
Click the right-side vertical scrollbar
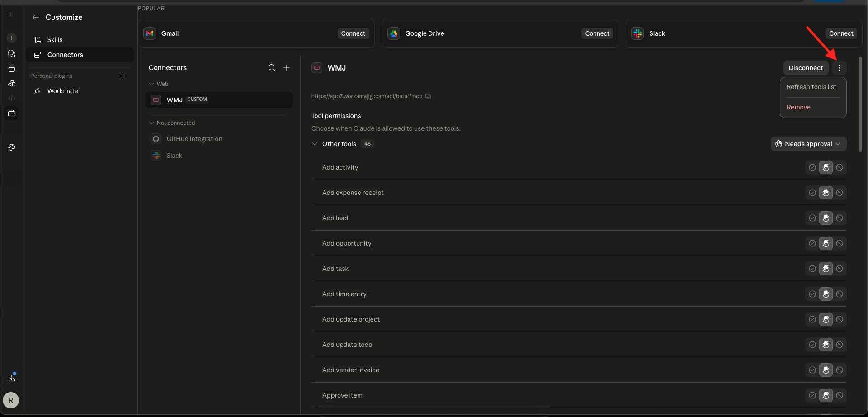(860, 104)
